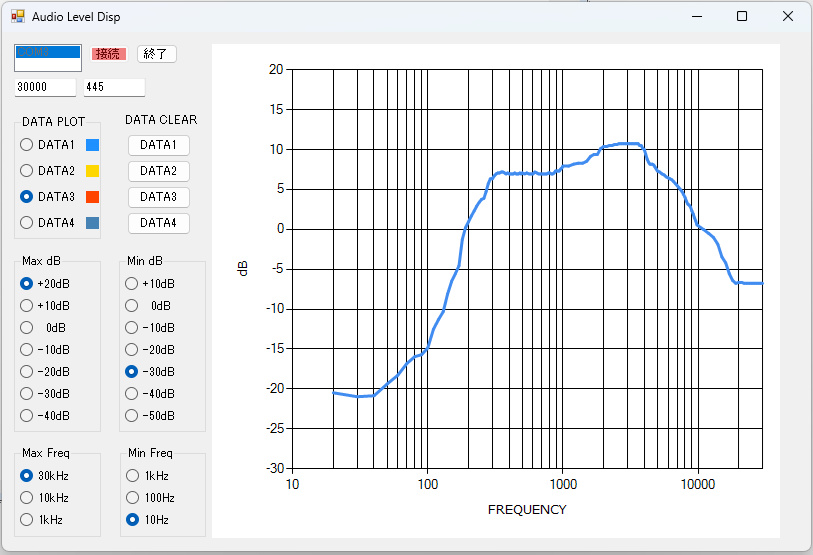Click the orange-red DATA3 color swatch
Image resolution: width=813 pixels, height=555 pixels.
pos(92,197)
